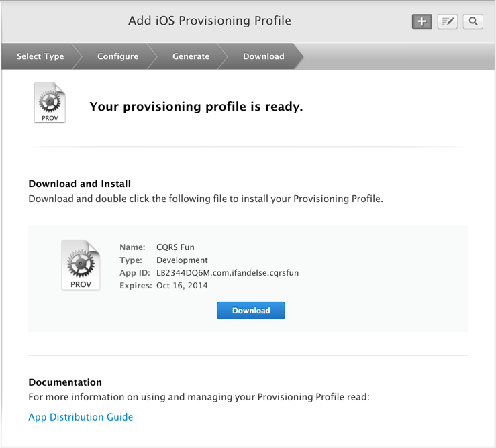Screen dimensions: 496x448
Task: Click the Documentation section heading
Action: pos(65,382)
